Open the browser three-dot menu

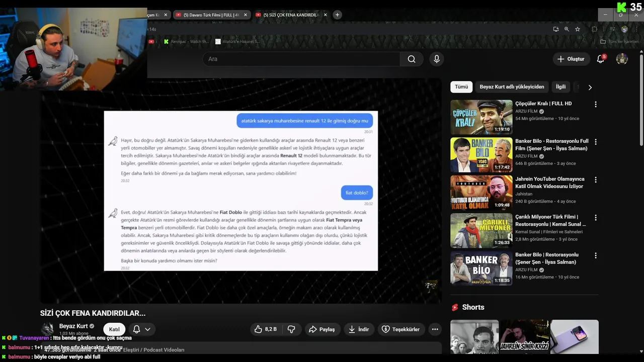(x=637, y=29)
